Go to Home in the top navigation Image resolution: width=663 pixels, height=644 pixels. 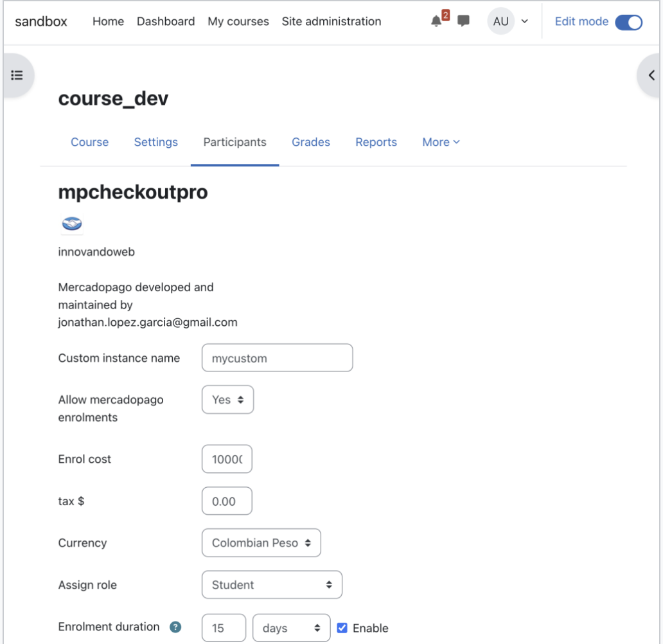(108, 21)
